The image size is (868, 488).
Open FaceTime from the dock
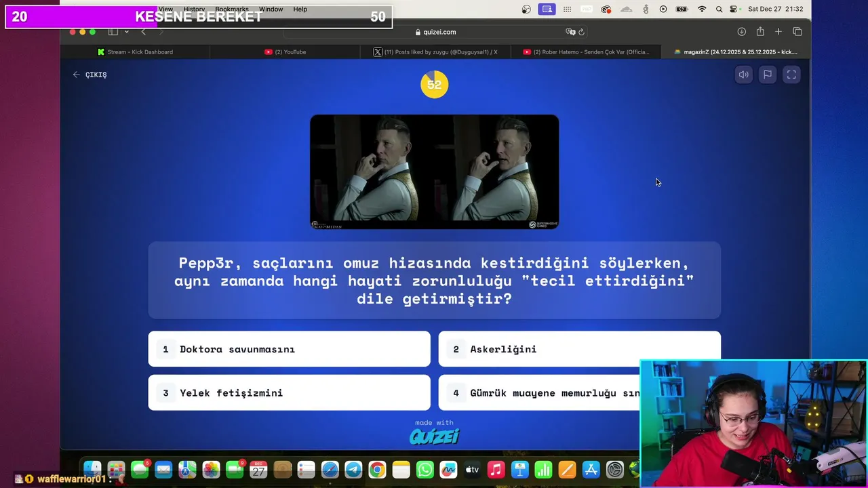pyautogui.click(x=235, y=469)
